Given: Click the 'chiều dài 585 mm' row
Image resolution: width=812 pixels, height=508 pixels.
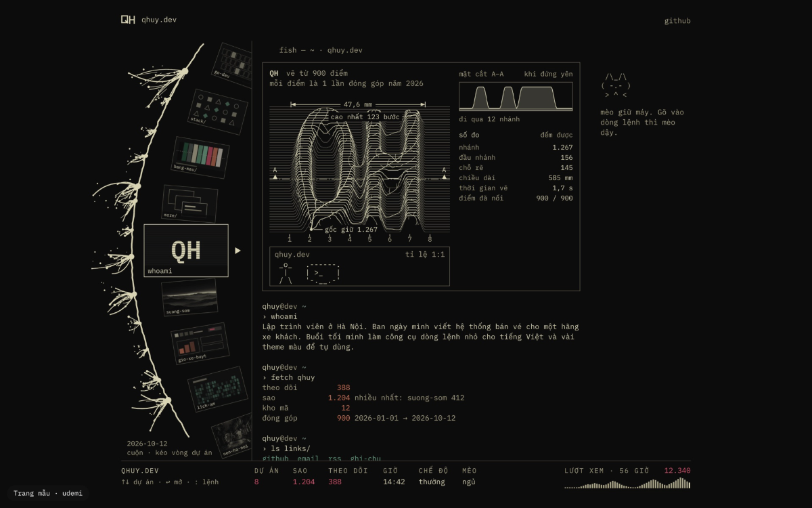Looking at the screenshot, I should [x=516, y=177].
